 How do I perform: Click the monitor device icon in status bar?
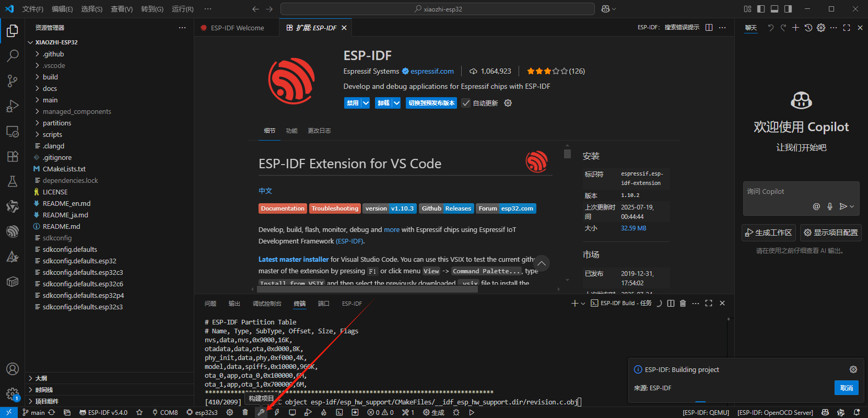point(292,412)
